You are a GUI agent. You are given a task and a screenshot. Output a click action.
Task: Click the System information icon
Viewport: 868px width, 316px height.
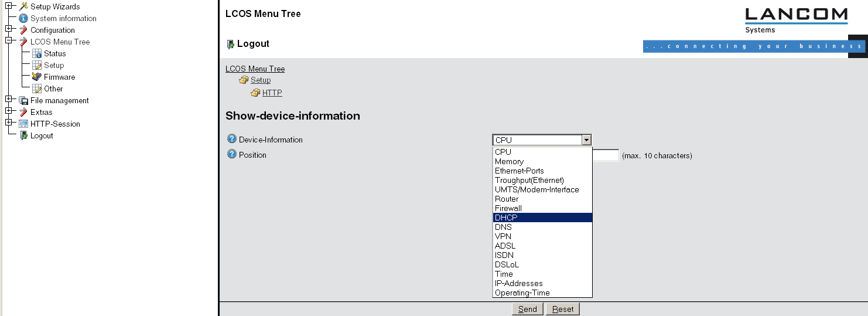pyautogui.click(x=23, y=18)
